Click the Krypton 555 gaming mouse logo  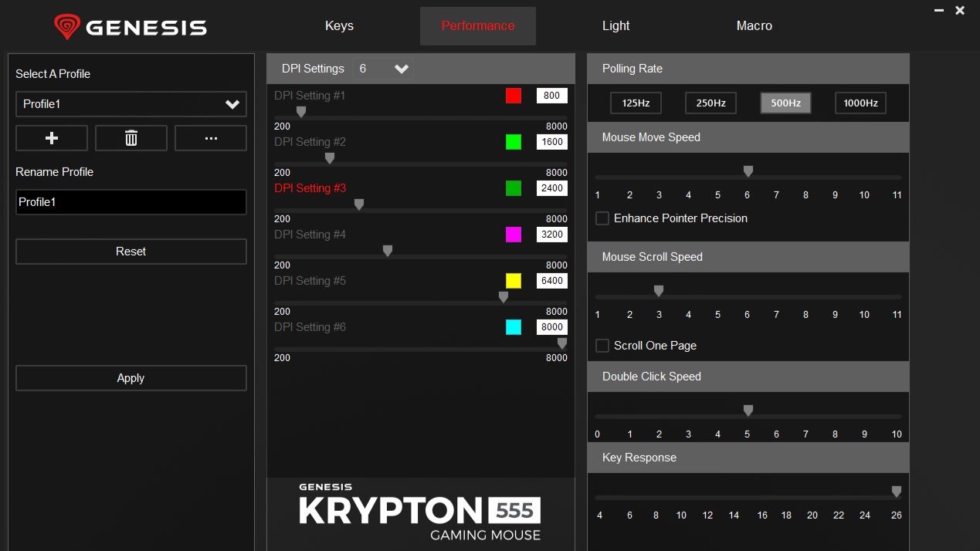tap(420, 512)
